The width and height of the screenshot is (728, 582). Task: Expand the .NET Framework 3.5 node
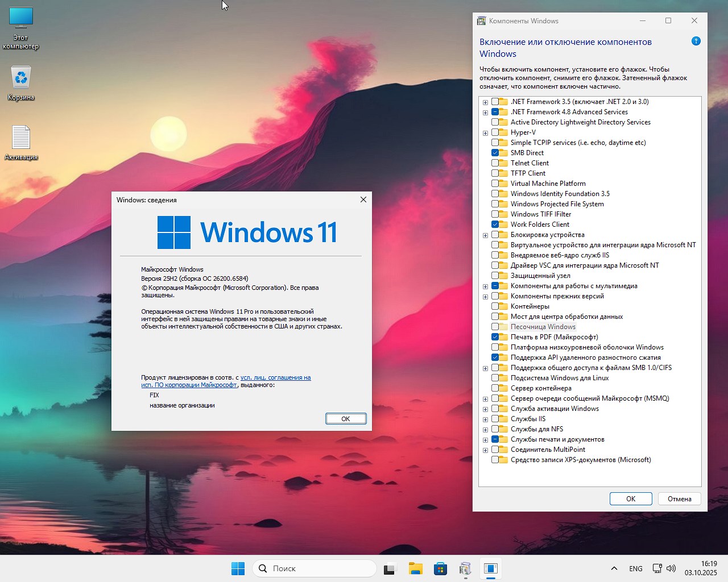(485, 102)
